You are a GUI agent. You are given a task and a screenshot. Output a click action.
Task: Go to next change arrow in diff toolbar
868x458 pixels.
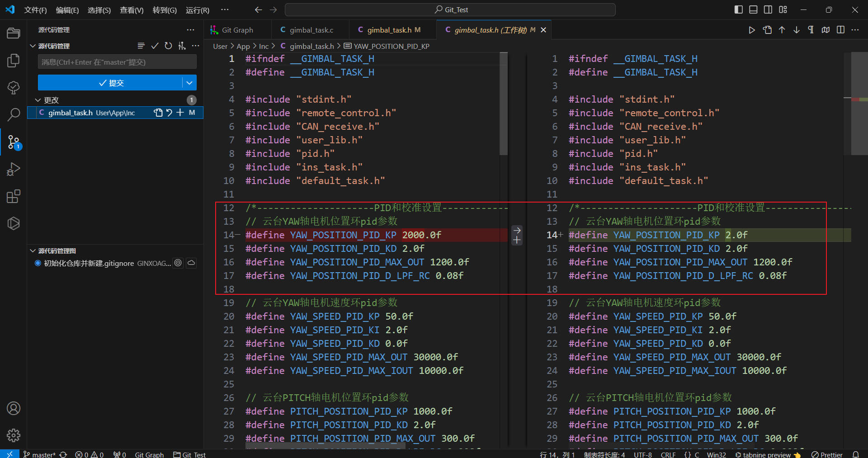[796, 30]
